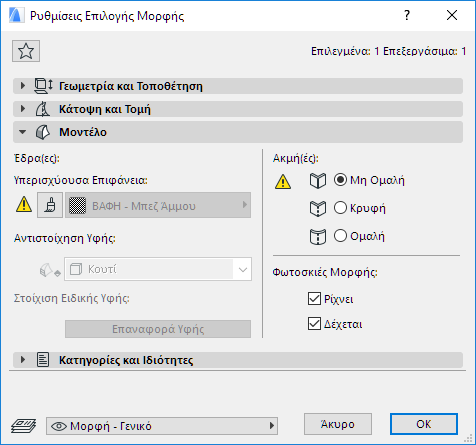Click the help question mark icon

pyautogui.click(x=407, y=15)
